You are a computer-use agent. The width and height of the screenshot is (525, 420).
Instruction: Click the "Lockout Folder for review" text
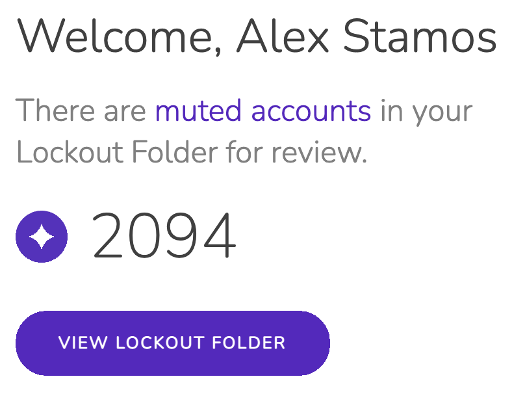click(x=191, y=153)
